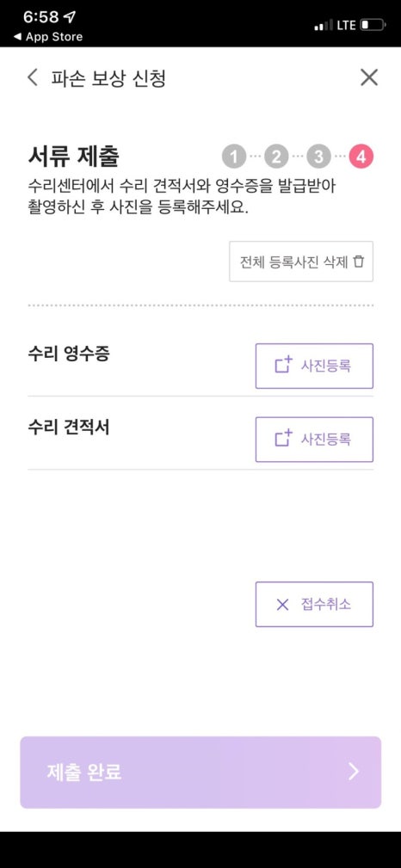This screenshot has width=401, height=868.
Task: Select the highlighted step 4 circle
Action: click(361, 157)
